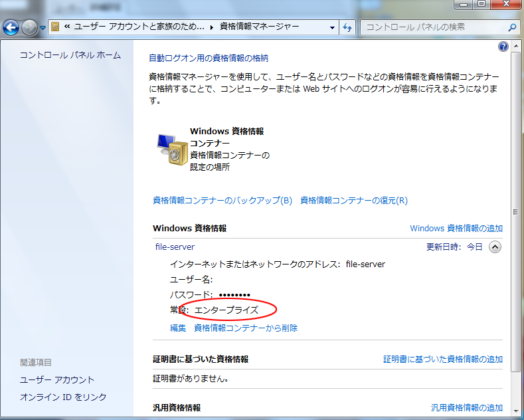Click 証明書に基づいた資格情報の追加 link
The width and height of the screenshot is (524, 420).
[x=443, y=360]
